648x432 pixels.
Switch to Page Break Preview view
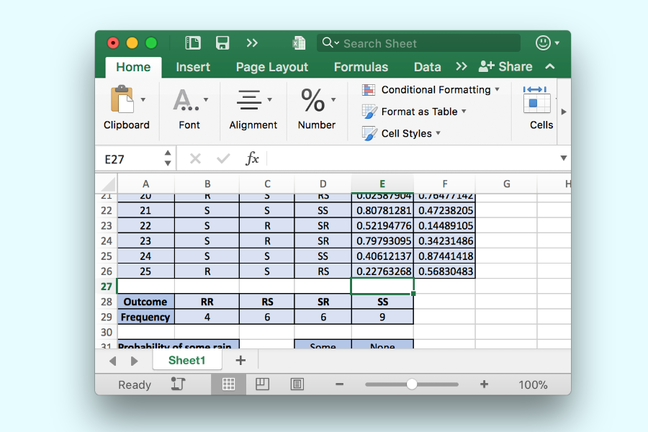pyautogui.click(x=297, y=385)
